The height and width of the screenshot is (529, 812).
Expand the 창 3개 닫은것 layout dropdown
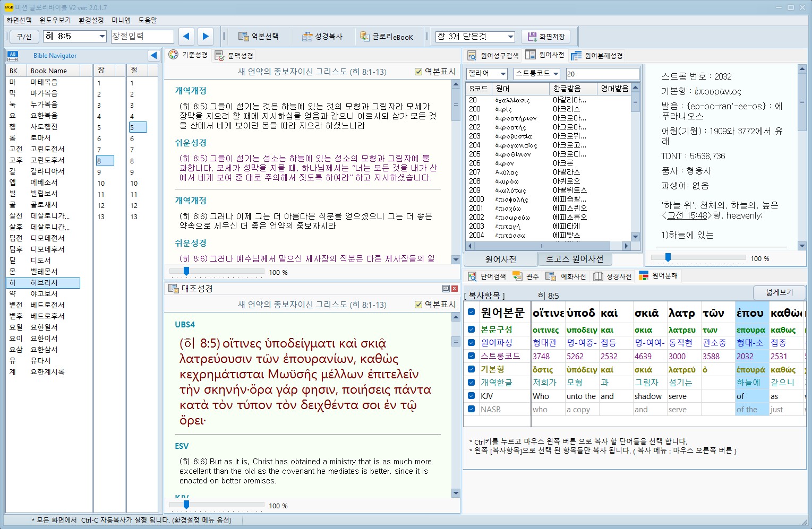(510, 37)
